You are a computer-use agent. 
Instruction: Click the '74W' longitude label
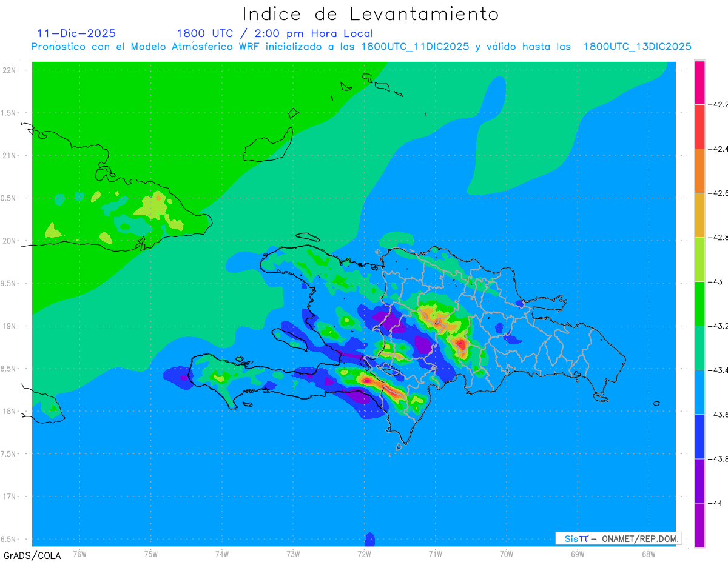click(x=222, y=554)
